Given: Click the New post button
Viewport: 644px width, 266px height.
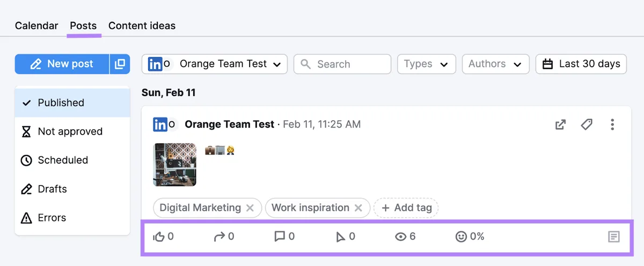Looking at the screenshot, I should [x=62, y=64].
